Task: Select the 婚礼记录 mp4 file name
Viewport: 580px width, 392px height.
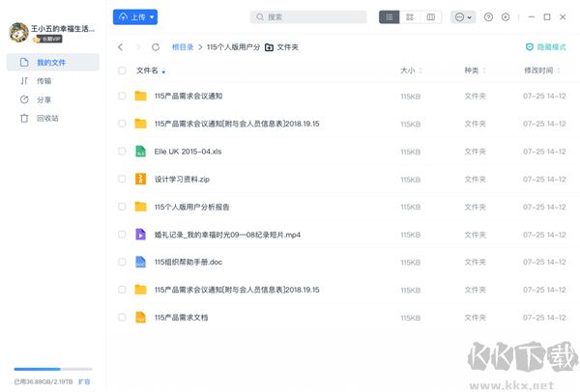Action: coord(227,235)
